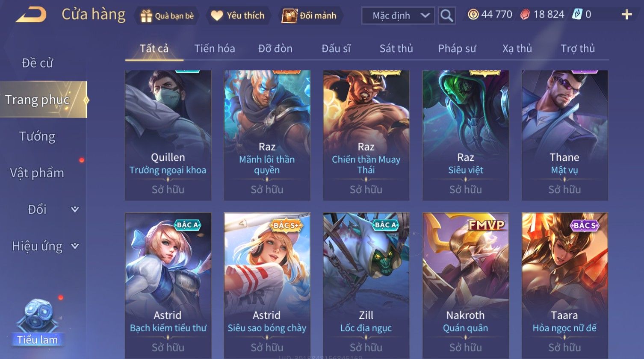The height and width of the screenshot is (359, 644).
Task: Open the Tướng sidebar menu
Action: (38, 136)
